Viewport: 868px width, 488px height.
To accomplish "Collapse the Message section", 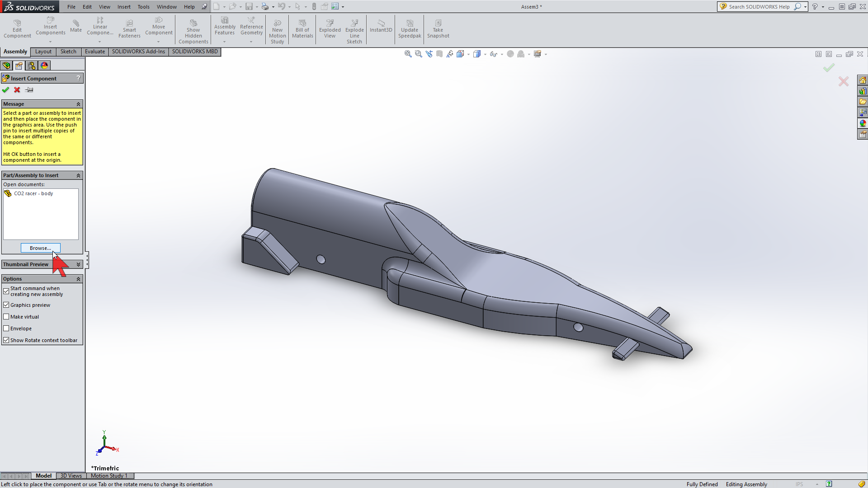I will [78, 104].
